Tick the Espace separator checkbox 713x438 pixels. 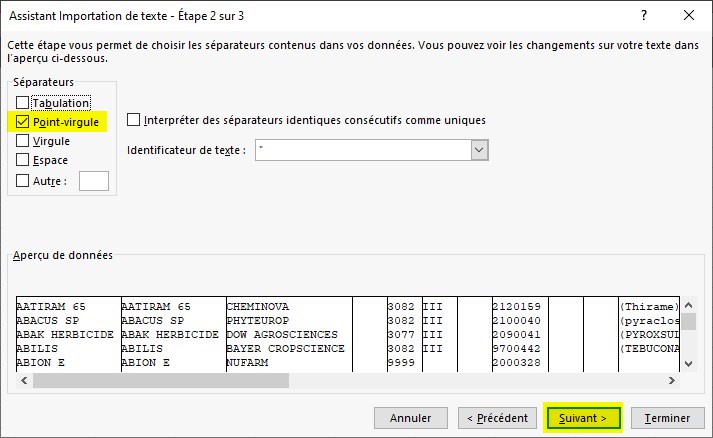tap(23, 160)
